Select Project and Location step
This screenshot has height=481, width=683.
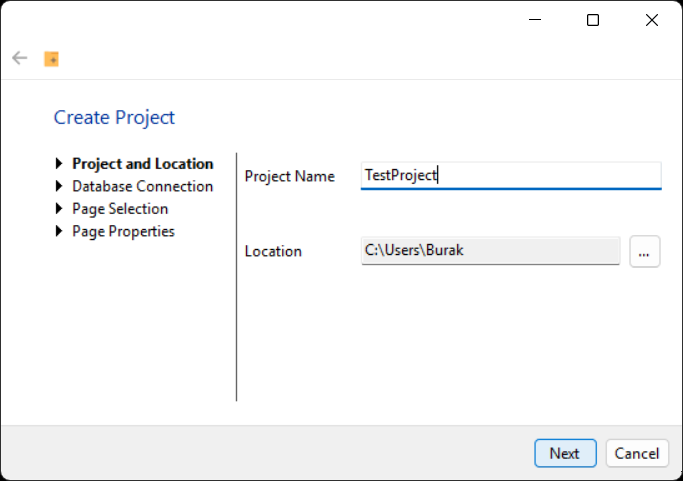click(143, 164)
